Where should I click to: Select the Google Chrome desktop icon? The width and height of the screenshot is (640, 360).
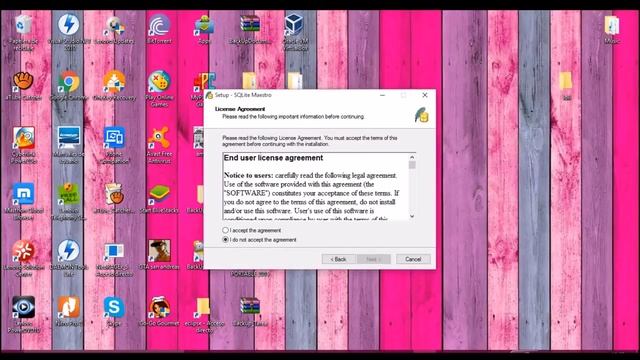click(x=69, y=82)
